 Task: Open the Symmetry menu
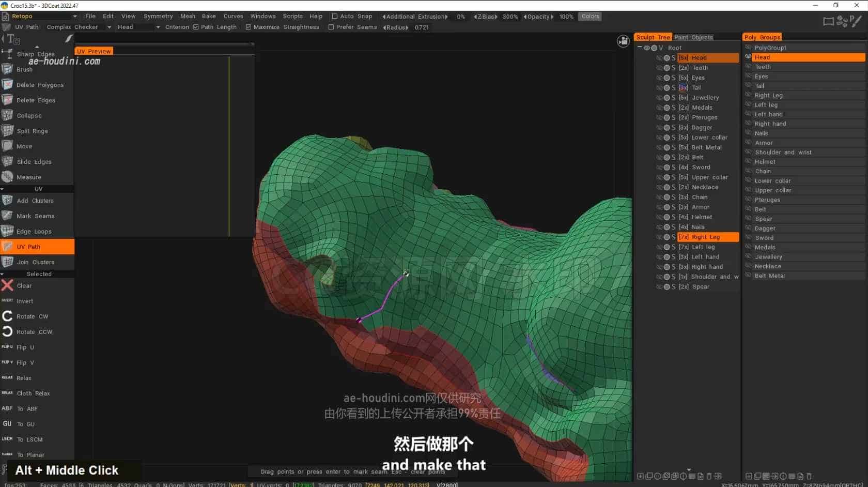click(x=158, y=17)
